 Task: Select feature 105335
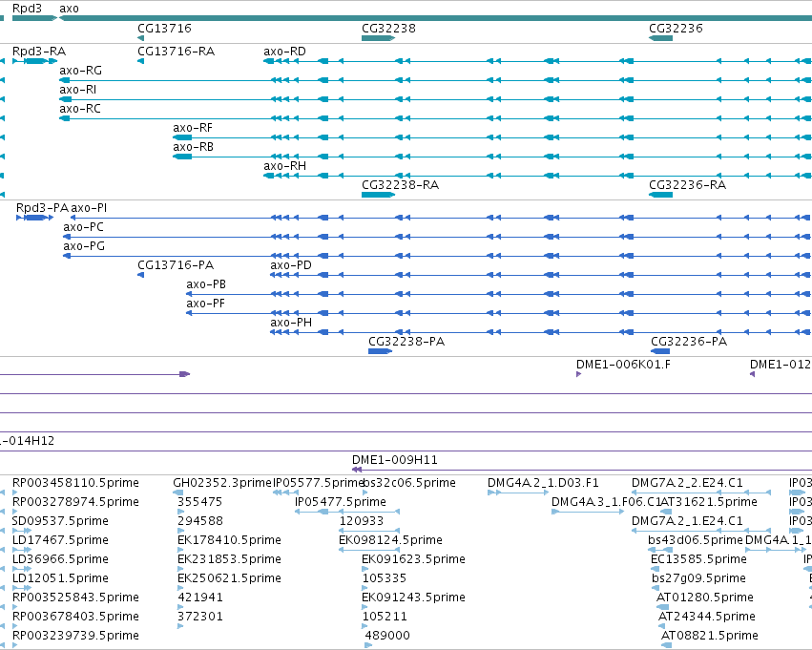pos(385,578)
